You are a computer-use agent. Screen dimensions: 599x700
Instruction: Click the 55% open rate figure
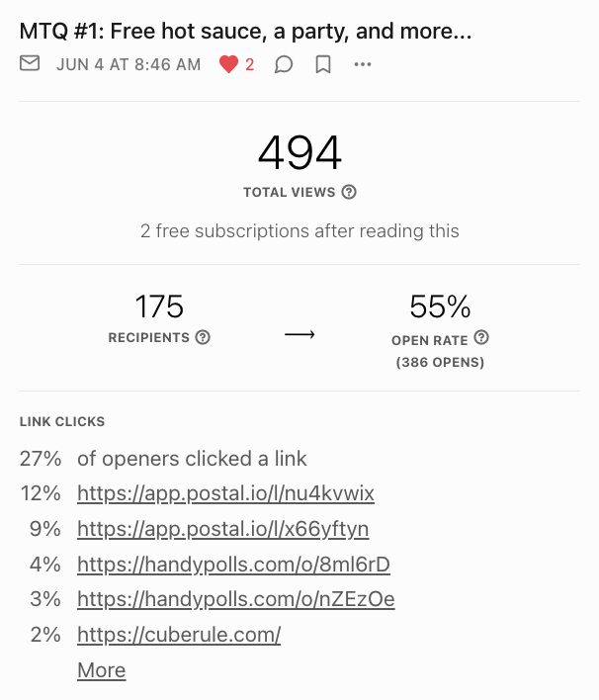pyautogui.click(x=440, y=306)
